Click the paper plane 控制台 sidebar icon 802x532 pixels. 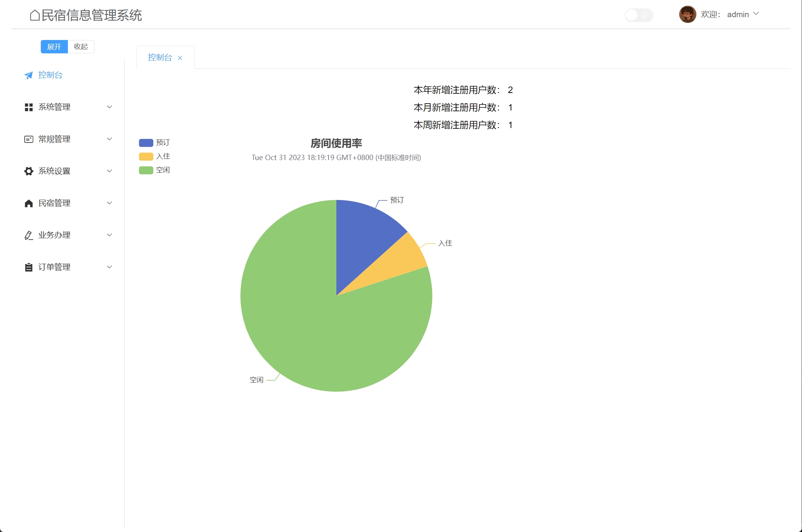click(29, 75)
